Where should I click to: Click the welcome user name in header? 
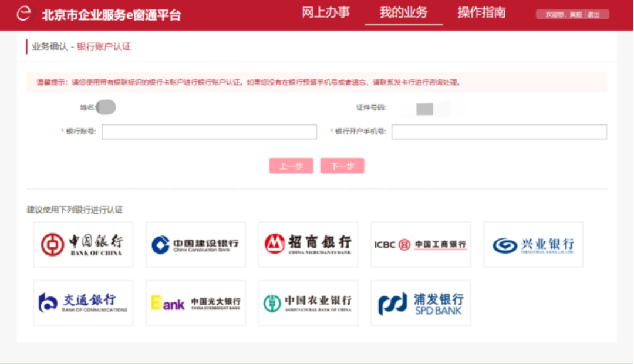click(x=576, y=15)
